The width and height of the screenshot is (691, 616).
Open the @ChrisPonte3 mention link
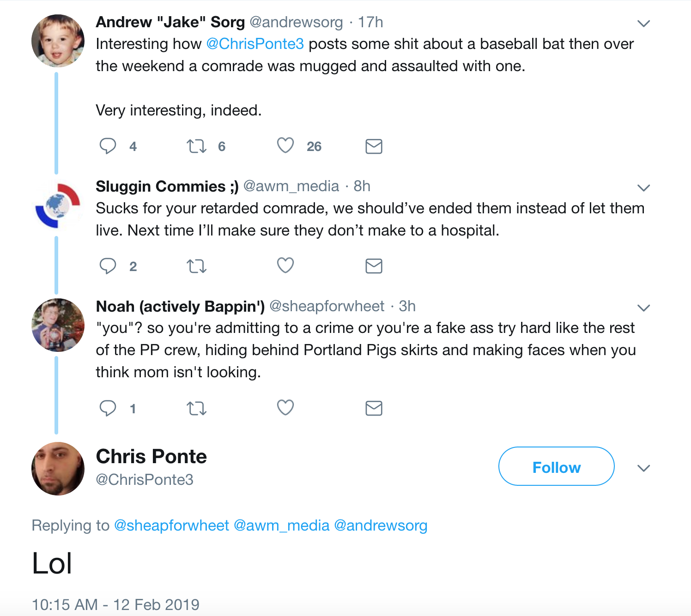tap(255, 44)
